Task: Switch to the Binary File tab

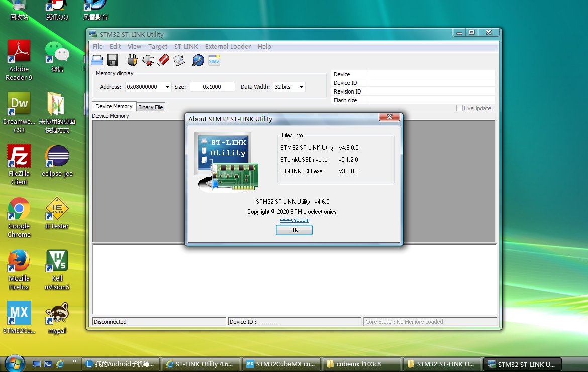Action: click(x=151, y=107)
